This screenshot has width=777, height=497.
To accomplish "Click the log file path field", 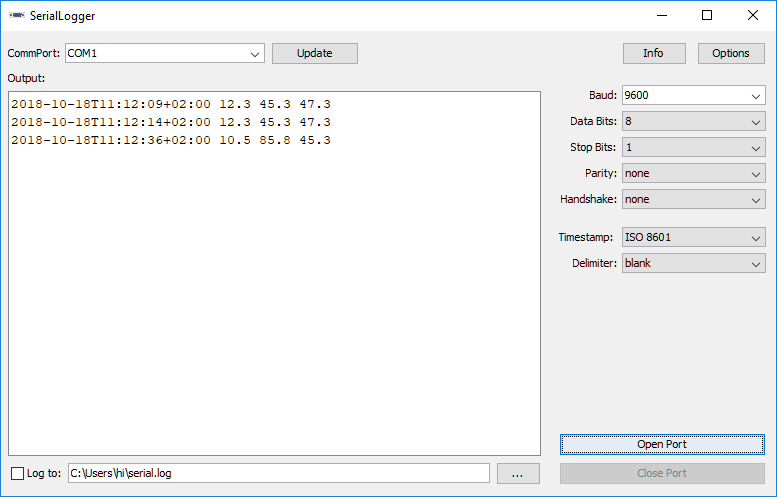I will [x=278, y=473].
